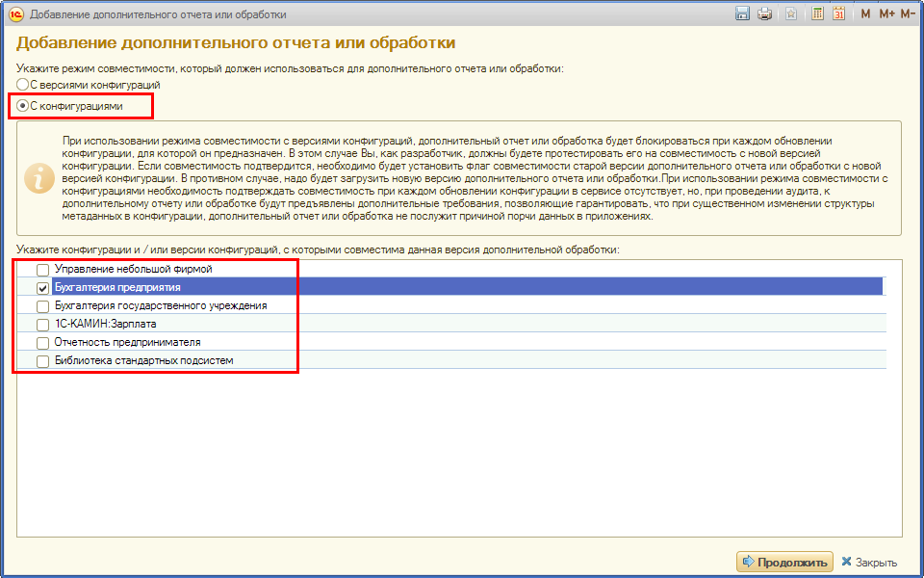This screenshot has width=924, height=578.
Task: Select the '1С-КАМИН:Зарплата' row text
Action: [106, 324]
